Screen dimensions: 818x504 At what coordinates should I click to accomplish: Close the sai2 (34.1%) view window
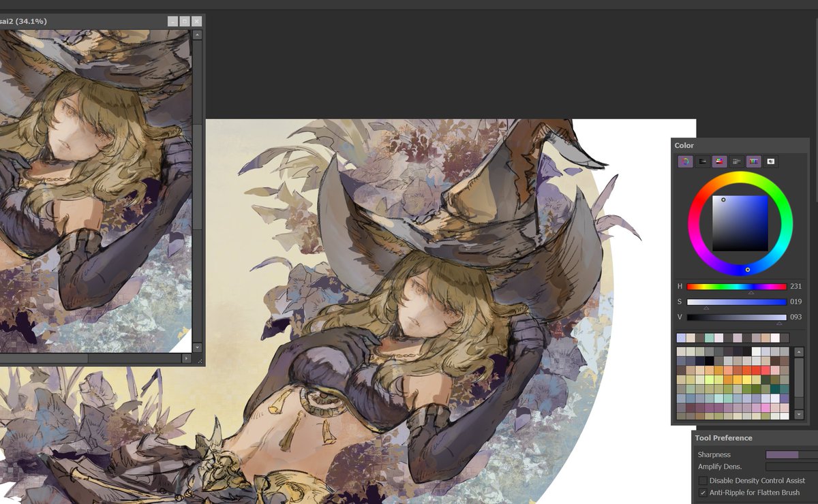coord(197,21)
